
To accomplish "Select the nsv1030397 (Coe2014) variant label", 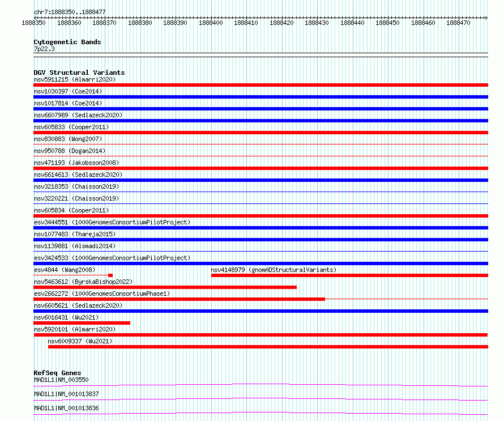I will tap(68, 91).
